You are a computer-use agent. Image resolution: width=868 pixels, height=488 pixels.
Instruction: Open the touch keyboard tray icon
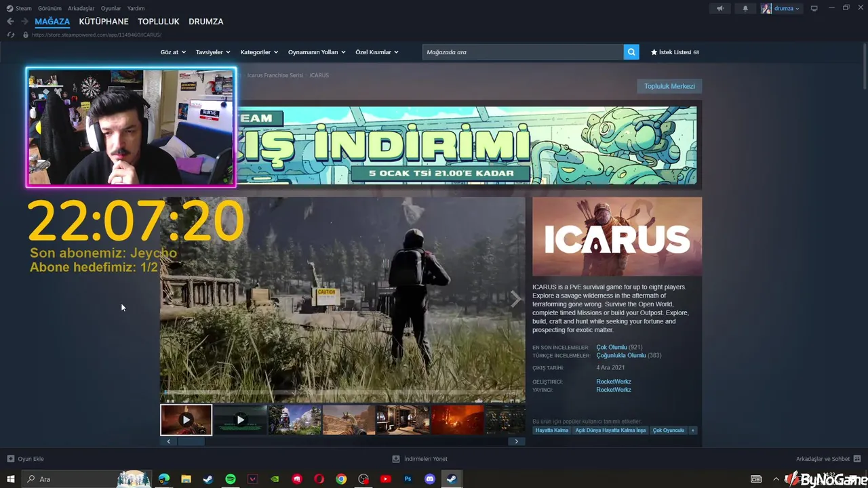pyautogui.click(x=756, y=479)
